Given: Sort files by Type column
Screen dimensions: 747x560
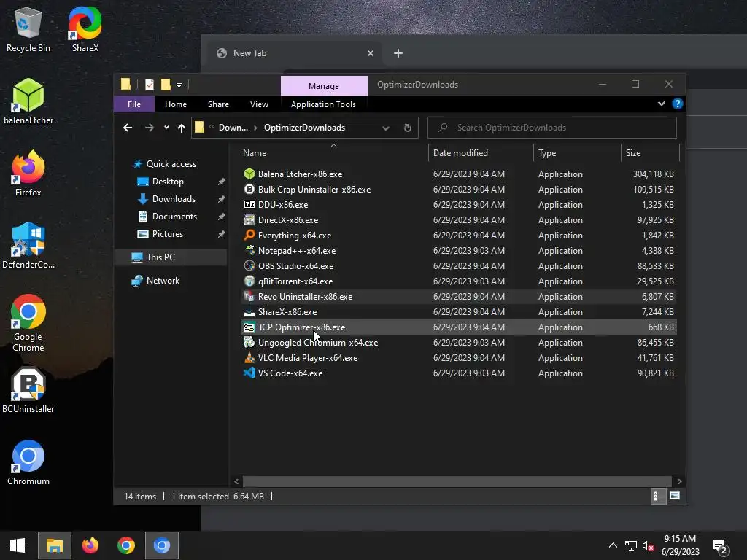Looking at the screenshot, I should (578, 153).
